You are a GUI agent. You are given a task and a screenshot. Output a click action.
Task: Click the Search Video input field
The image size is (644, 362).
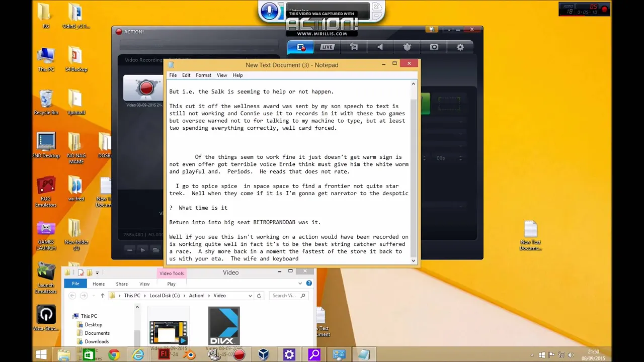click(288, 296)
